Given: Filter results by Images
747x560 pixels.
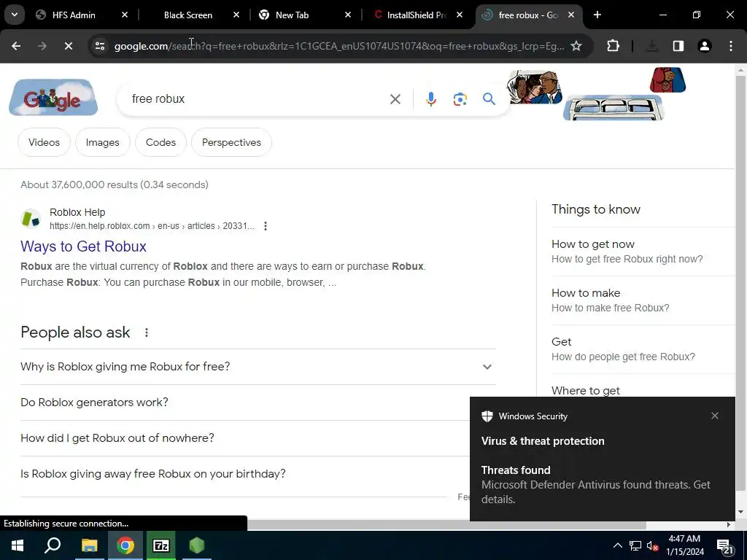Looking at the screenshot, I should [x=102, y=142].
